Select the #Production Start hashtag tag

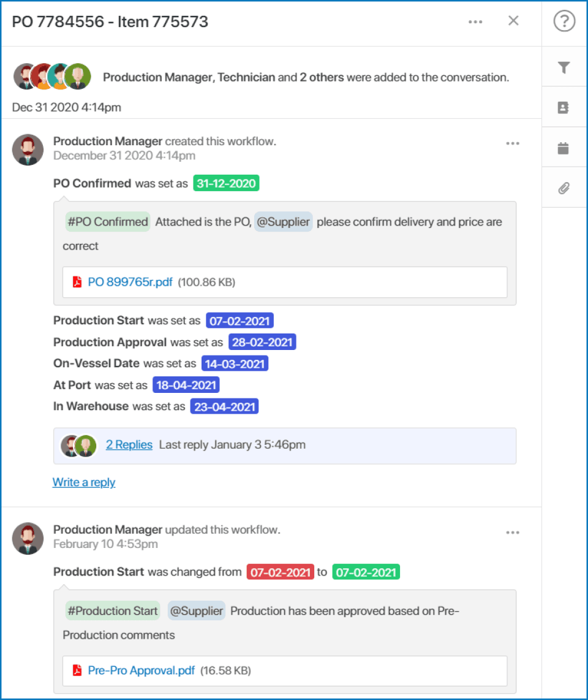pos(113,611)
